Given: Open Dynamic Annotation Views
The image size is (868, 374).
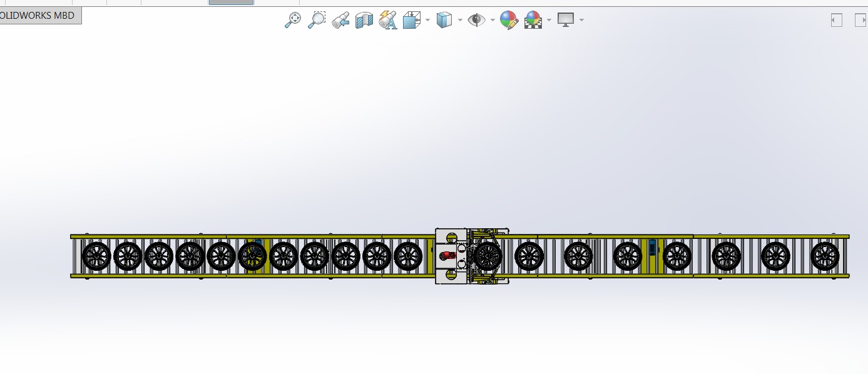Looking at the screenshot, I should point(388,20).
